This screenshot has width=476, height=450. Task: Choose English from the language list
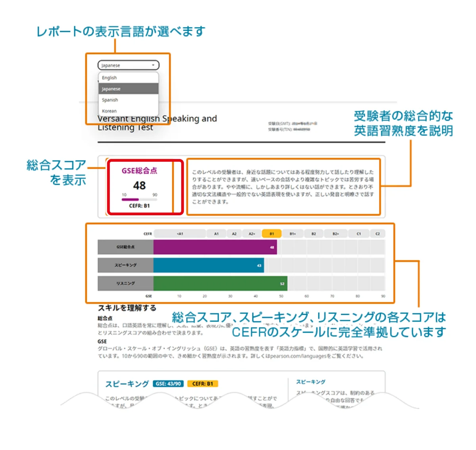128,78
